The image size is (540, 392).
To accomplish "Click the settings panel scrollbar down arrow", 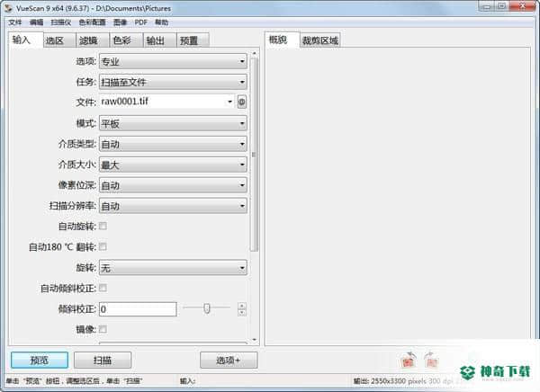I will tap(254, 340).
